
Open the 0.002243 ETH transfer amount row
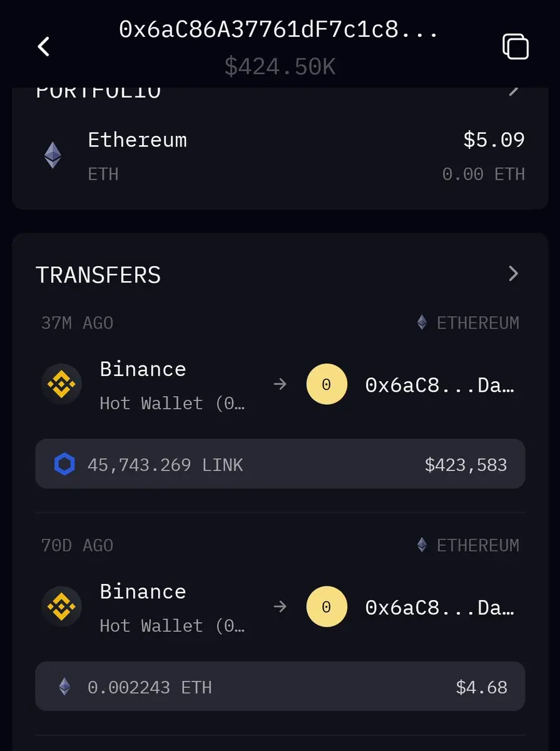tap(280, 687)
